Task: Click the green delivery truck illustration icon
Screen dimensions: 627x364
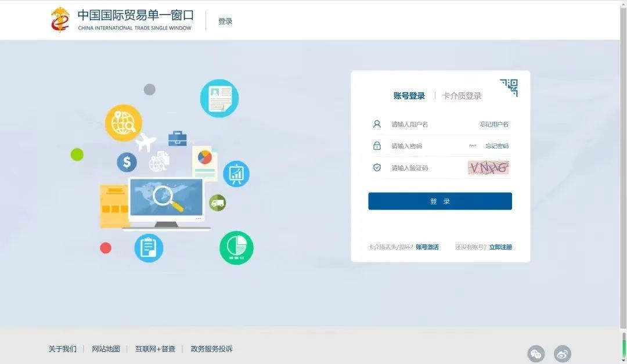Action: (218, 203)
